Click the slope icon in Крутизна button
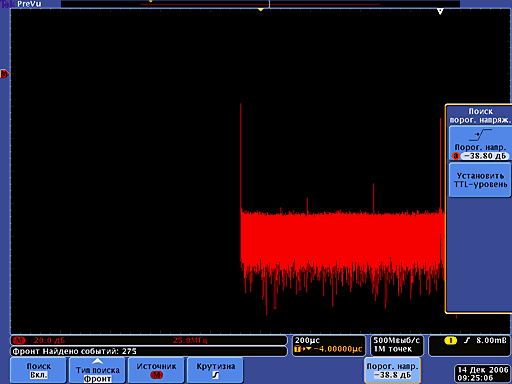The image size is (512, 384). pyautogui.click(x=216, y=375)
